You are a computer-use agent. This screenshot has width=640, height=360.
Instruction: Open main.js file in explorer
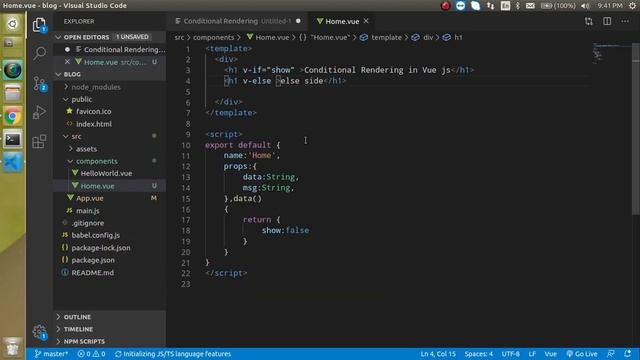(109, 211)
